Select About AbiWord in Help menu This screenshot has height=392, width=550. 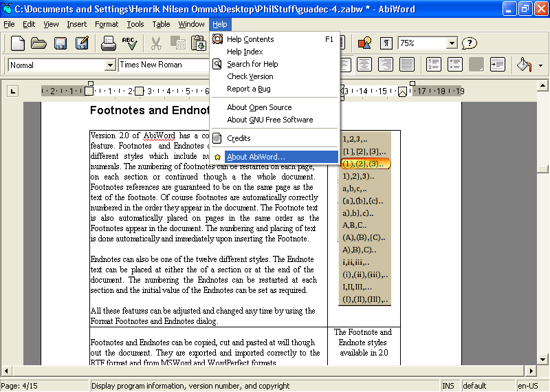pyautogui.click(x=256, y=157)
